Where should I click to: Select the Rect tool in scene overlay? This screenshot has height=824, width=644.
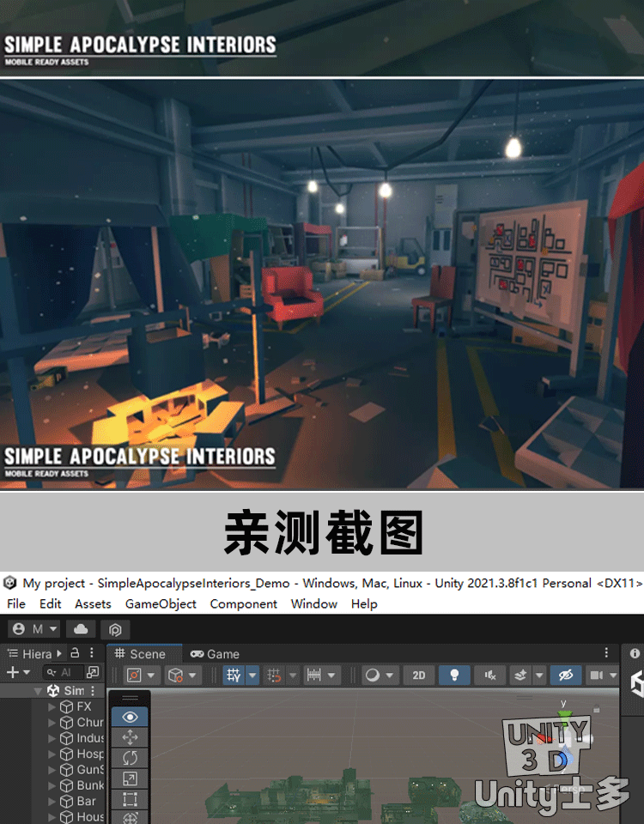(x=130, y=799)
